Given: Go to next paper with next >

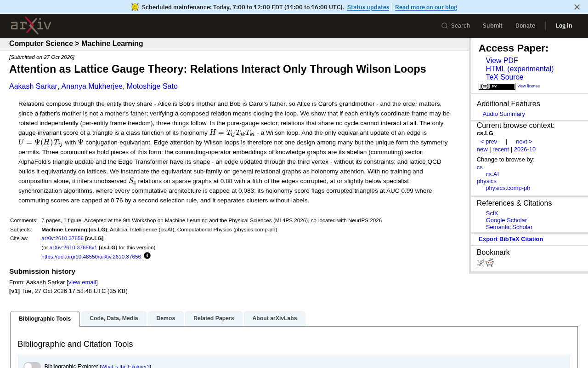Looking at the screenshot, I should point(524,142).
